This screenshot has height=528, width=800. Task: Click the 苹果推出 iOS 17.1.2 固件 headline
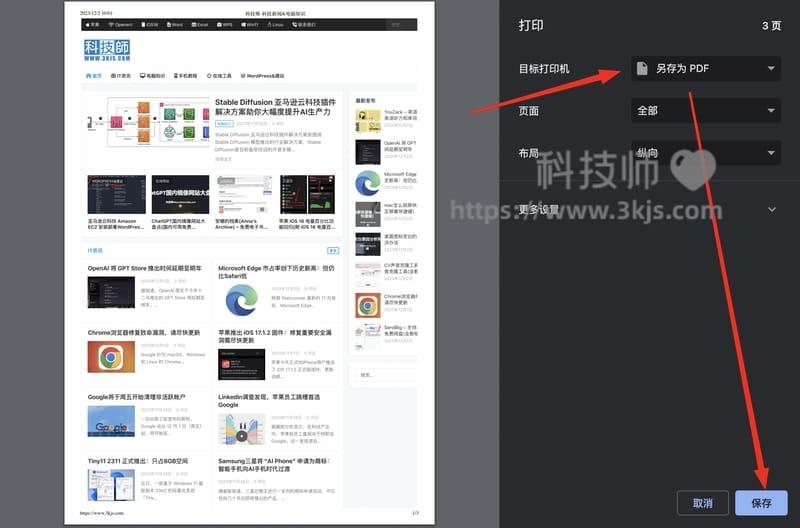tap(275, 336)
